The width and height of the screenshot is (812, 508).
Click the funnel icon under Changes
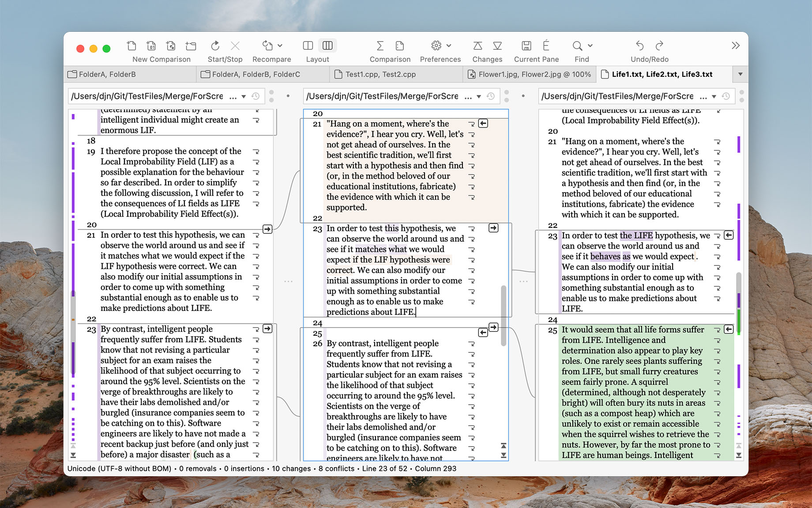tap(497, 45)
